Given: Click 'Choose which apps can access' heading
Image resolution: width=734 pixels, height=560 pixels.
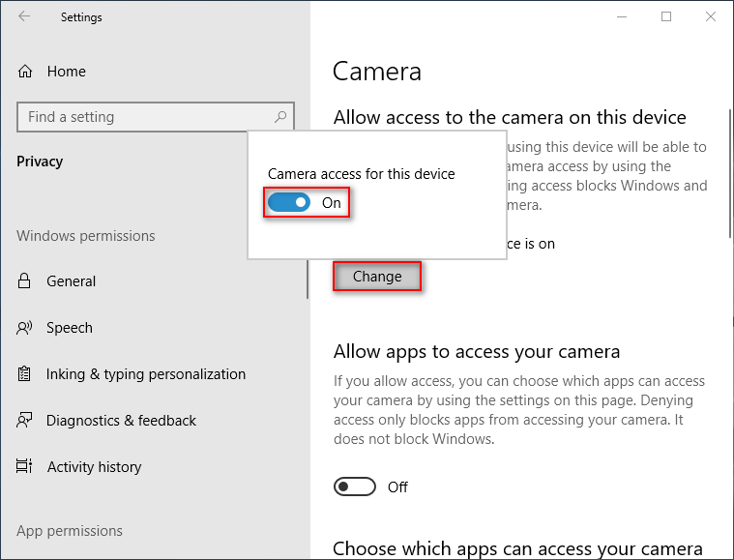Looking at the screenshot, I should pos(517,548).
